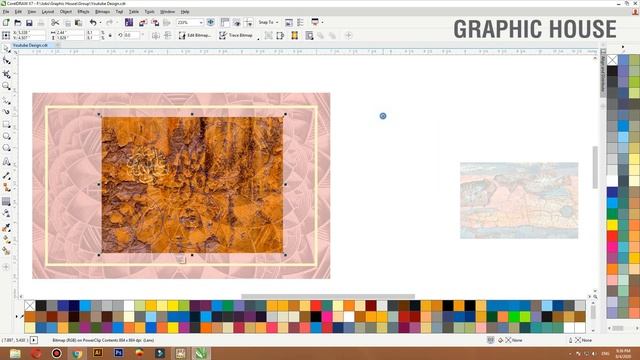Viewport: 640px width, 360px height.
Task: Expand the Trace Bitmap dropdown arrow
Action: click(258, 38)
